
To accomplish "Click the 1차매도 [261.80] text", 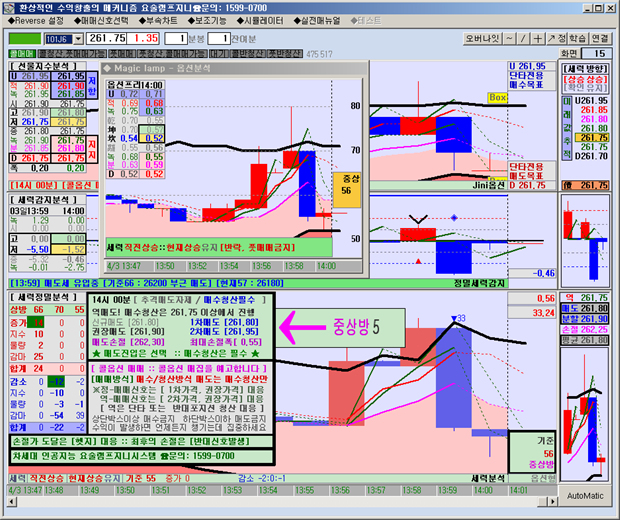I will coord(224,322).
